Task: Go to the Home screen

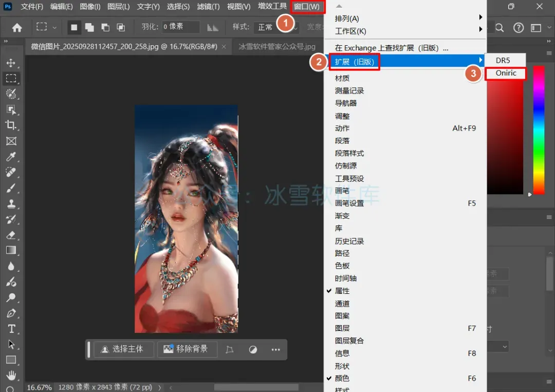Action: [x=17, y=28]
